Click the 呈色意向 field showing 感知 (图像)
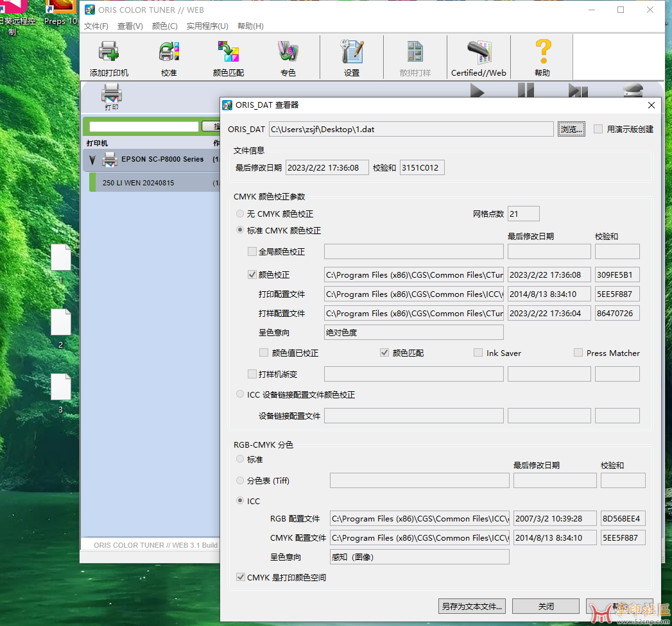 pyautogui.click(x=420, y=557)
